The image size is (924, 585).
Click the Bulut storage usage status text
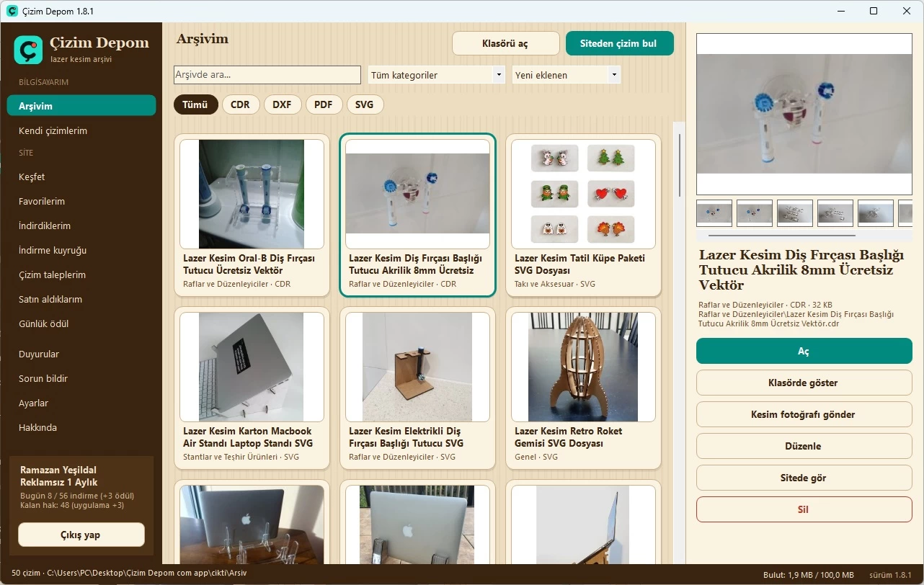click(809, 575)
